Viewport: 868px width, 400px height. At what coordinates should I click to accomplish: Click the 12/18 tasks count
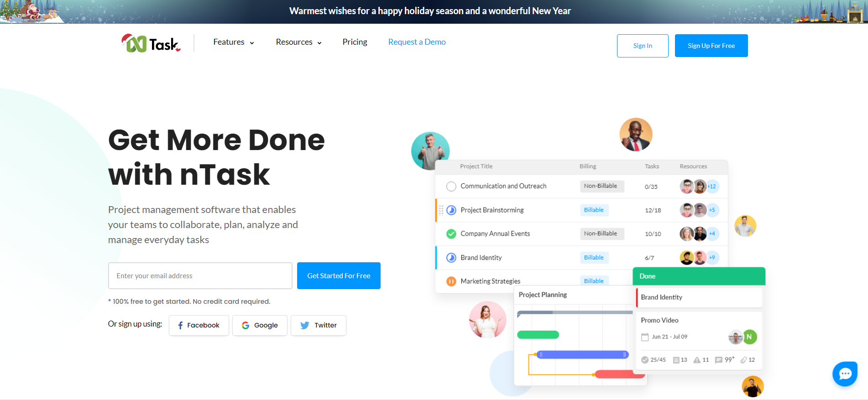[653, 210]
